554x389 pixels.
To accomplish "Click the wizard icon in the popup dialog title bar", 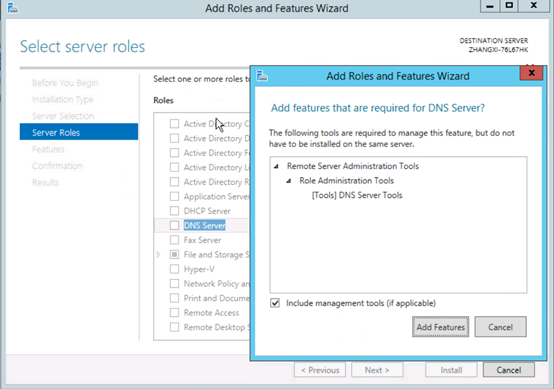I will 262,76.
